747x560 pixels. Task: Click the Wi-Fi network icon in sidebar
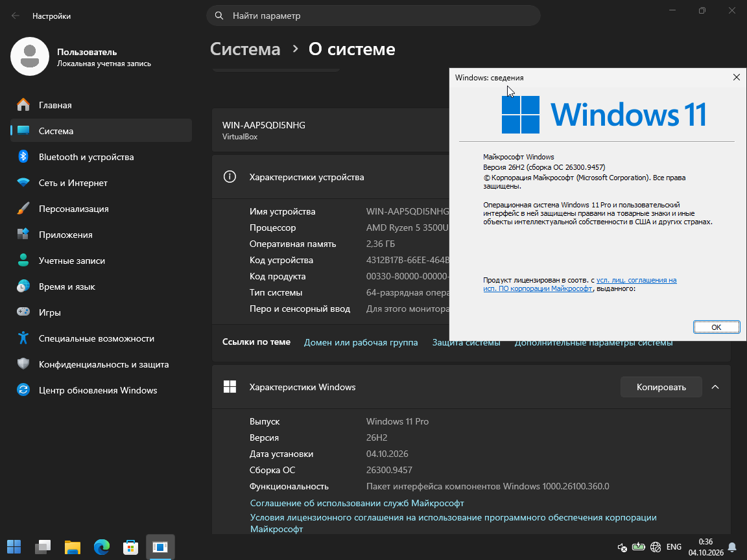pos(23,182)
